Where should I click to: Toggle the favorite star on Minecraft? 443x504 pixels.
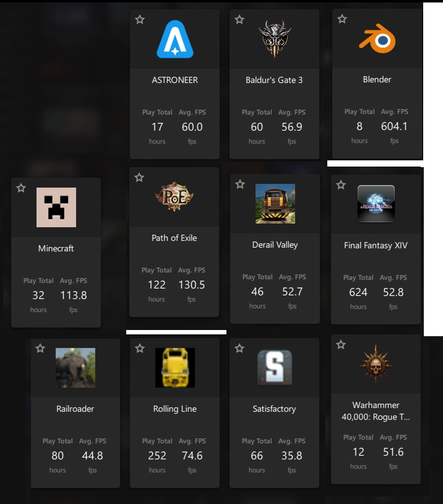click(21, 188)
